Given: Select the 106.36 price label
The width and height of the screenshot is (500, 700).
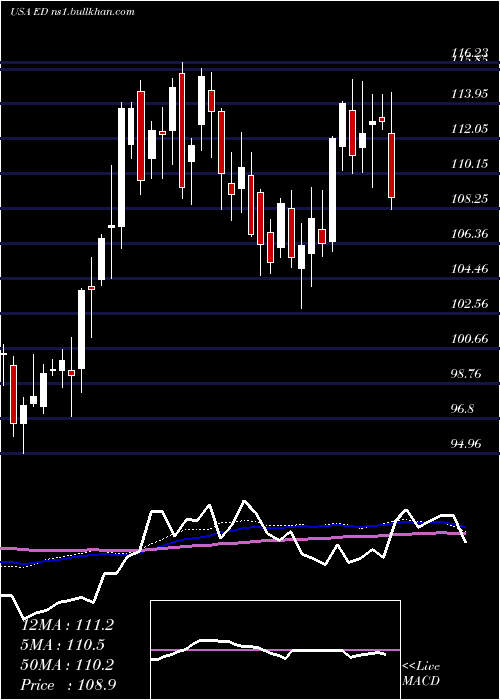Looking at the screenshot, I should click(x=470, y=233).
